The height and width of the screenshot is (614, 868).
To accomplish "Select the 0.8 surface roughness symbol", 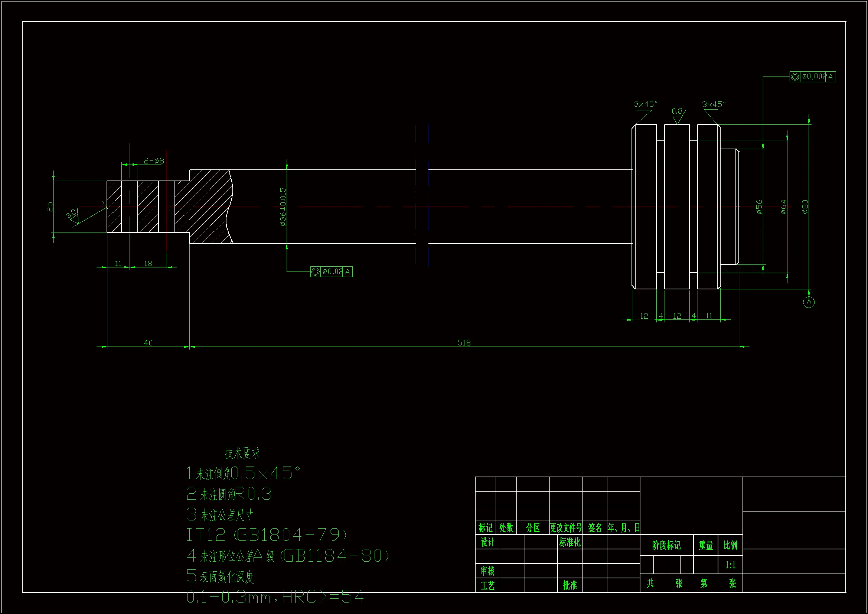I will point(677,115).
